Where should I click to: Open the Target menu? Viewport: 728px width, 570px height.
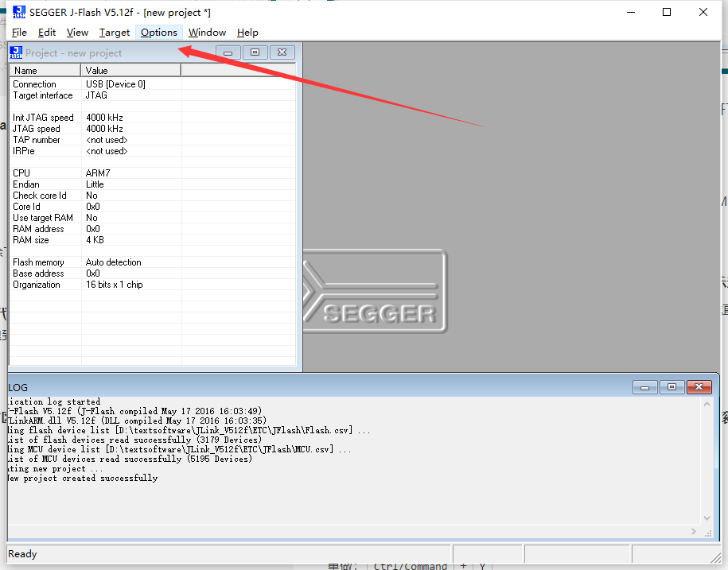(x=115, y=33)
